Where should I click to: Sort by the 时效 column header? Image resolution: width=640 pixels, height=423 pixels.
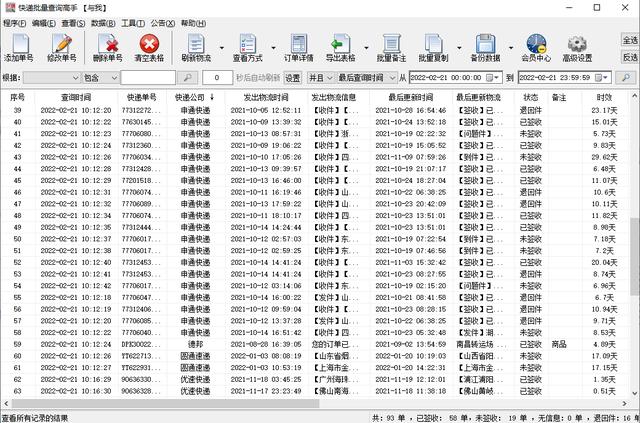tap(604, 97)
